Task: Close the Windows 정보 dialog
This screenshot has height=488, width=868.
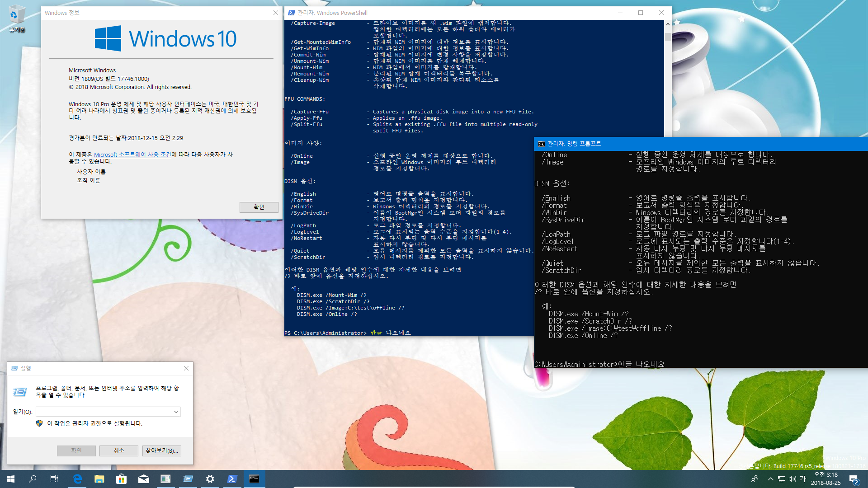Action: pos(275,13)
